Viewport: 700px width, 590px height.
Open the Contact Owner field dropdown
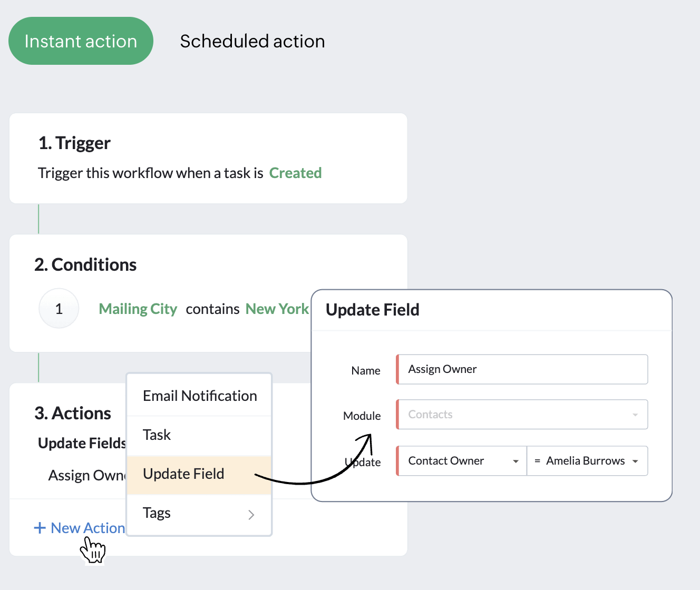tap(461, 461)
